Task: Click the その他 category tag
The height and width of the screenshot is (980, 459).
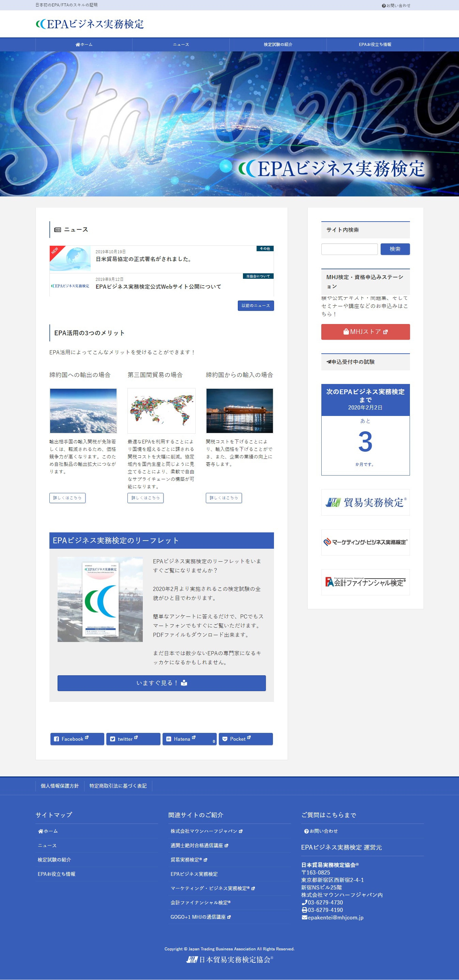Action: [265, 248]
